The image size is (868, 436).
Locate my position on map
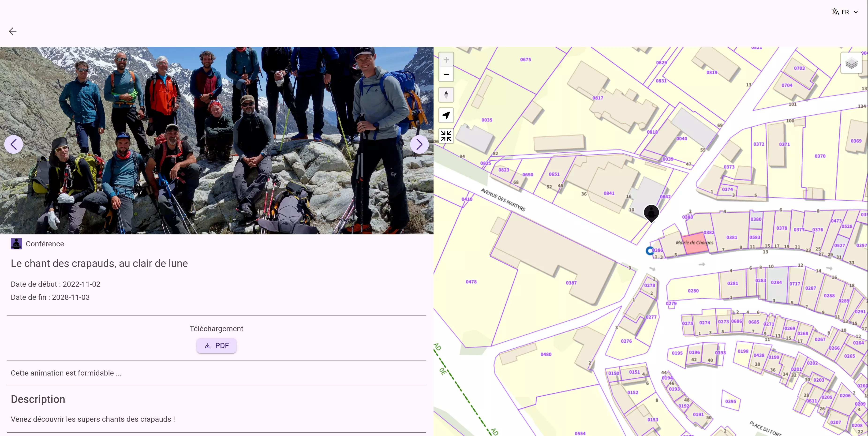[x=446, y=116]
